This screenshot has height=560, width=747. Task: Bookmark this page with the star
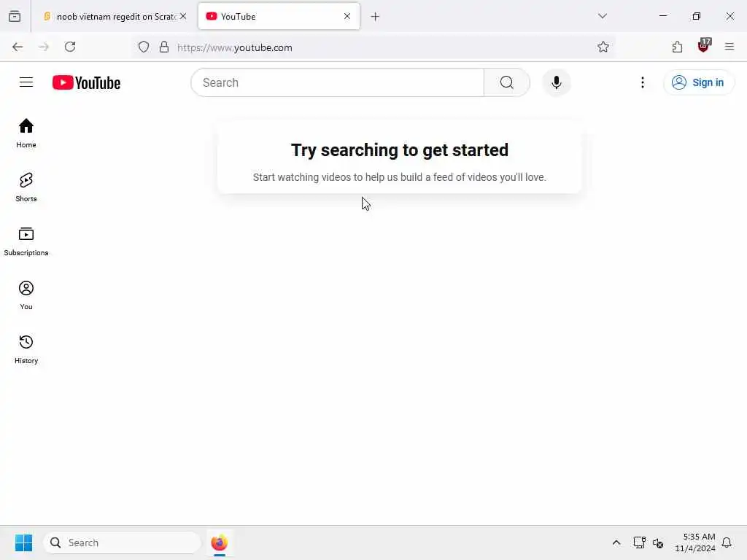tap(603, 47)
